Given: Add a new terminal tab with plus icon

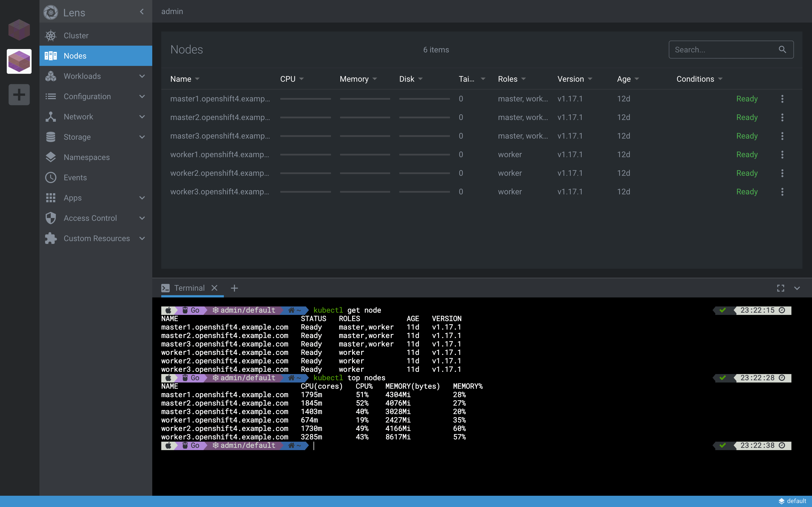Looking at the screenshot, I should pyautogui.click(x=234, y=288).
